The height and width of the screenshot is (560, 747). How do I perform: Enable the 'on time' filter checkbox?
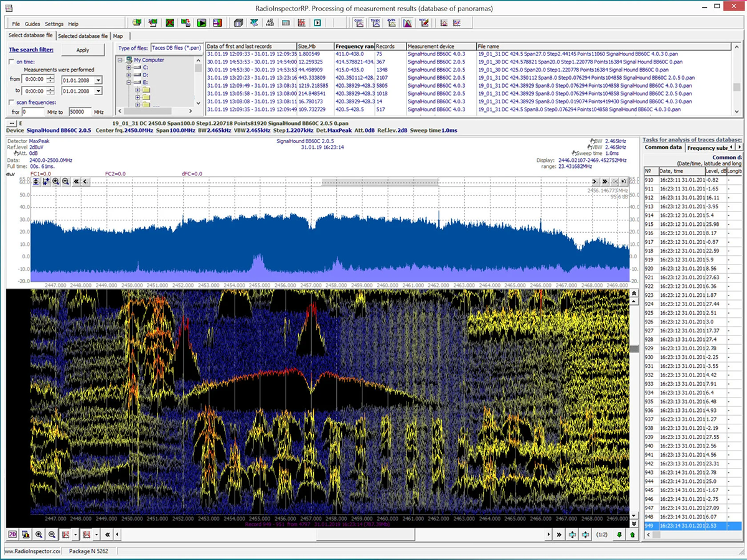coord(11,62)
